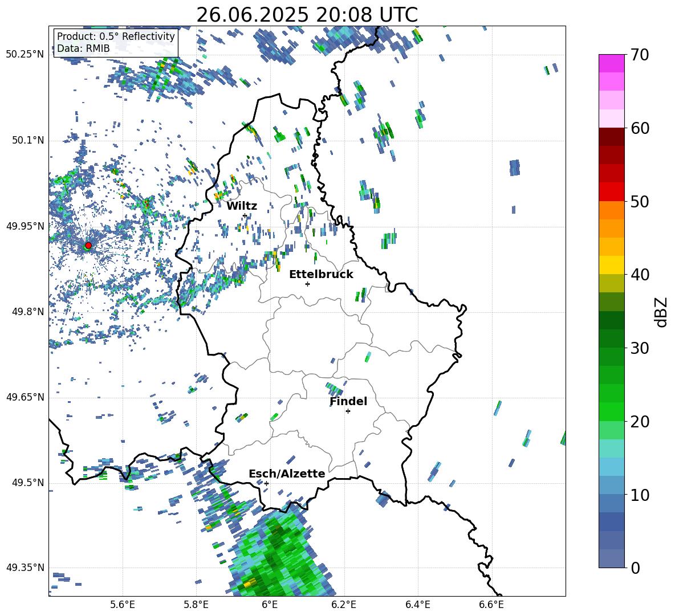The height and width of the screenshot is (616, 675).
Task: Click the dBZ colorbar axis label
Action: [662, 312]
